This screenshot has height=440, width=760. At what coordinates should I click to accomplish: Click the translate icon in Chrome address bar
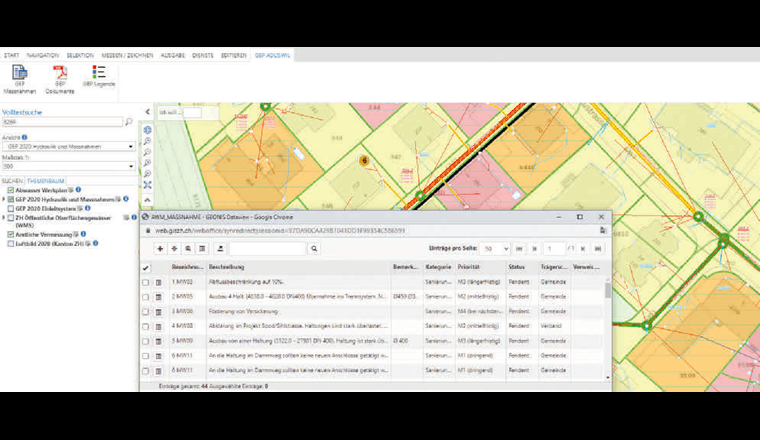[602, 231]
